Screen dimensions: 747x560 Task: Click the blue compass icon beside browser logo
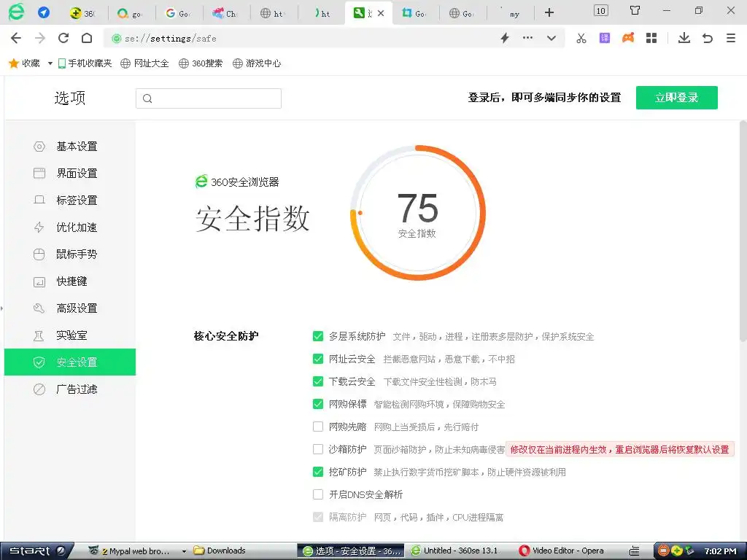pos(44,12)
